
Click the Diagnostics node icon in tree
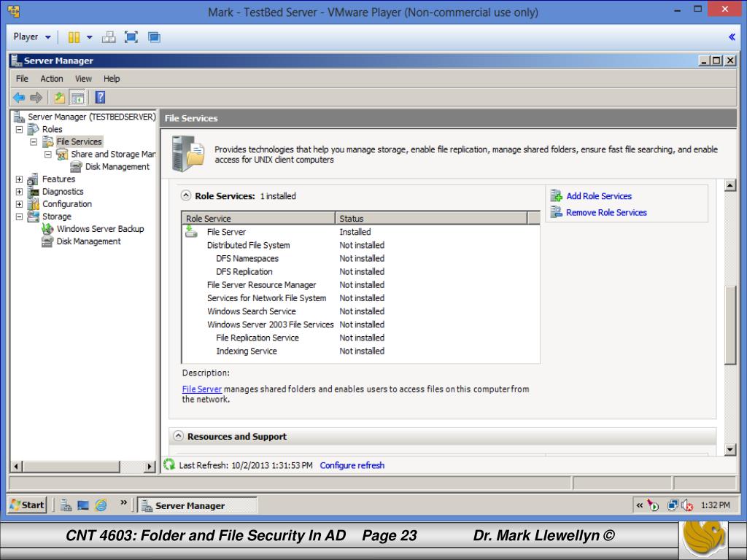33,192
